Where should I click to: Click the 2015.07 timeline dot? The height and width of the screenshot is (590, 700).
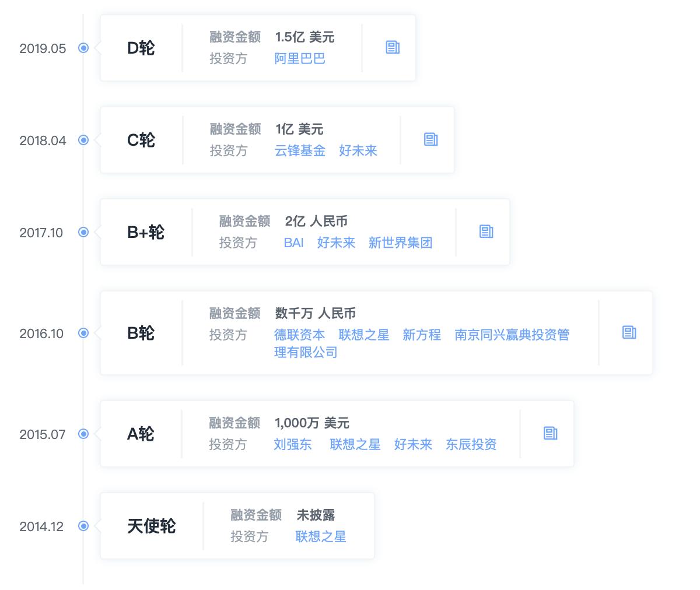[x=83, y=434]
